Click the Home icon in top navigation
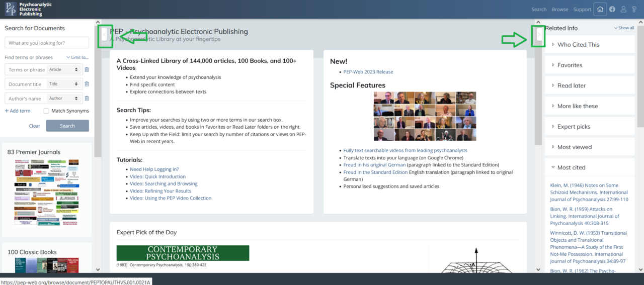Screen dimensions: 644x285 [599, 9]
